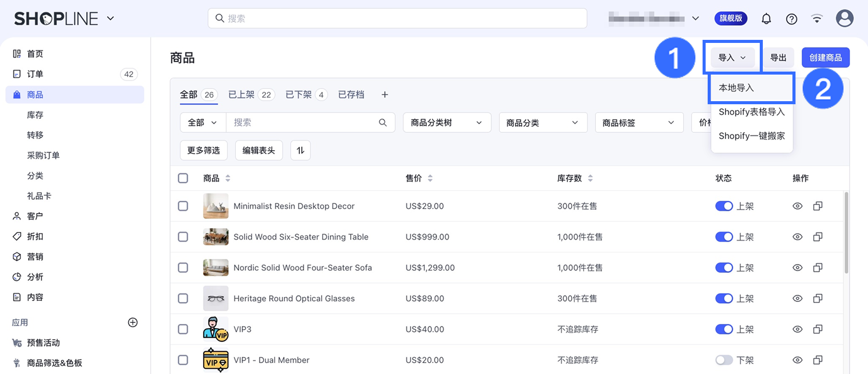Viewport: 868px width, 374px height.
Task: Click the plus icon beside 应用
Action: (x=133, y=322)
